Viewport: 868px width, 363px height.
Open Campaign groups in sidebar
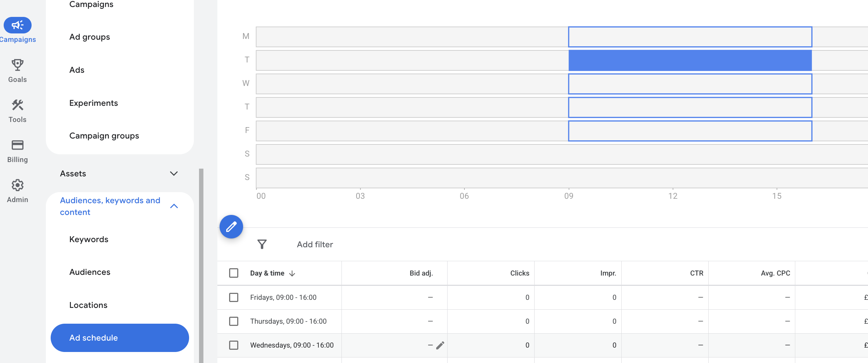point(104,136)
